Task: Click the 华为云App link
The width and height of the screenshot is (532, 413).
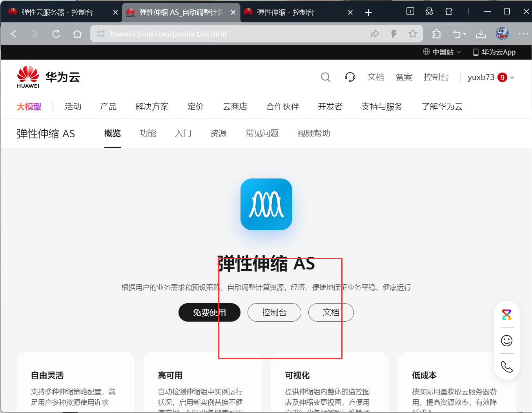Action: [x=494, y=52]
